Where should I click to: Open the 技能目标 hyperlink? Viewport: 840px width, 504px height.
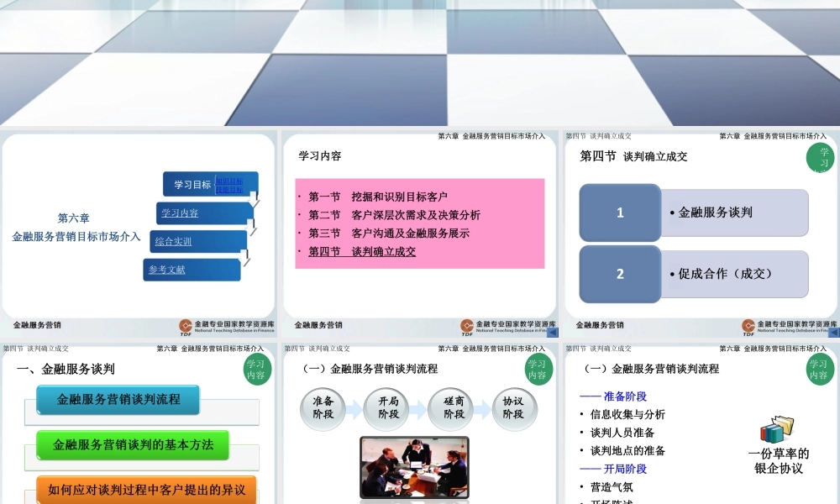click(230, 190)
